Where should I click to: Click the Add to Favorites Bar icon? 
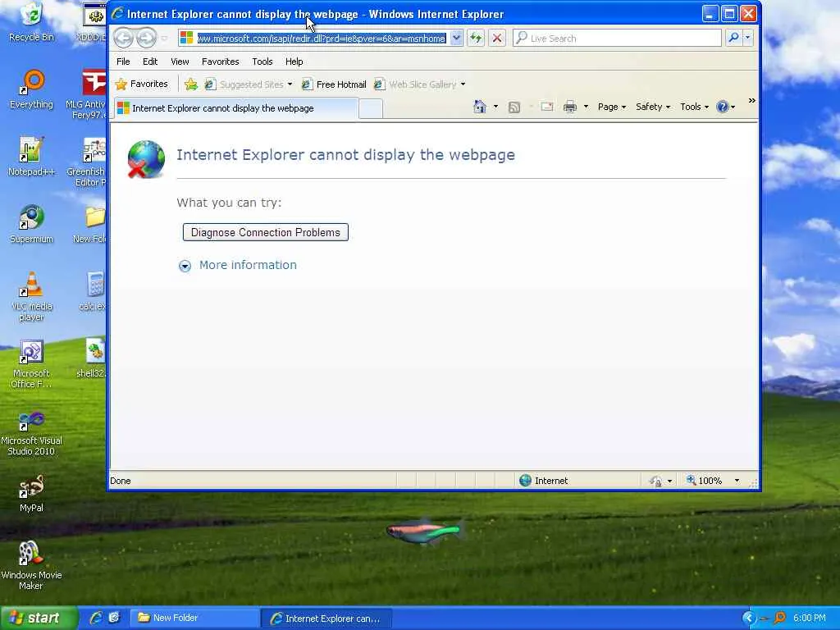190,84
